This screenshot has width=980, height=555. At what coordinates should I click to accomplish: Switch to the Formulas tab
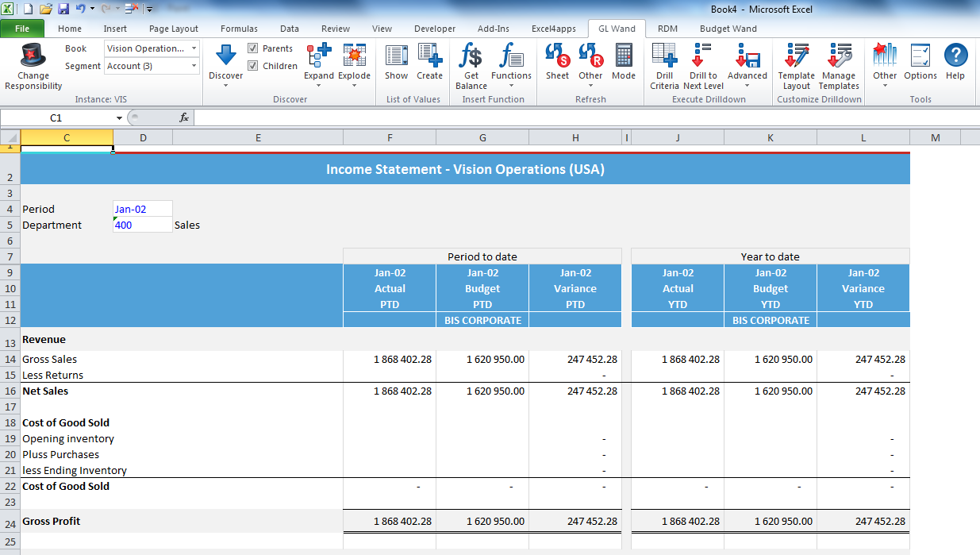[239, 29]
